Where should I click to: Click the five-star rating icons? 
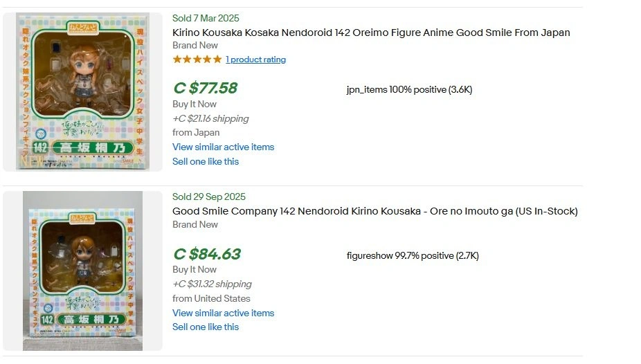(197, 60)
